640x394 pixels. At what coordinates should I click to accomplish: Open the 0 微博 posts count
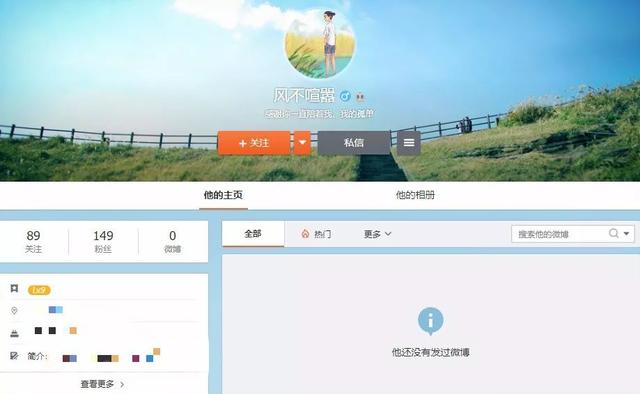click(173, 241)
